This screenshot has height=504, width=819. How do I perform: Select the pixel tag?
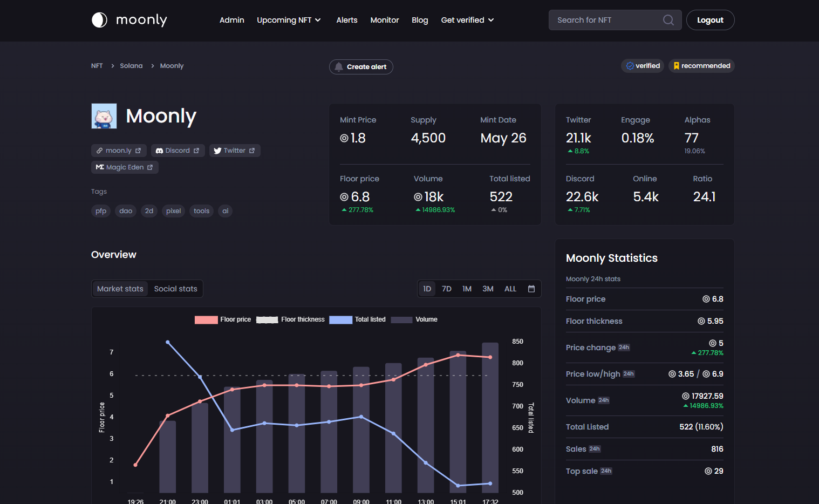coord(174,211)
